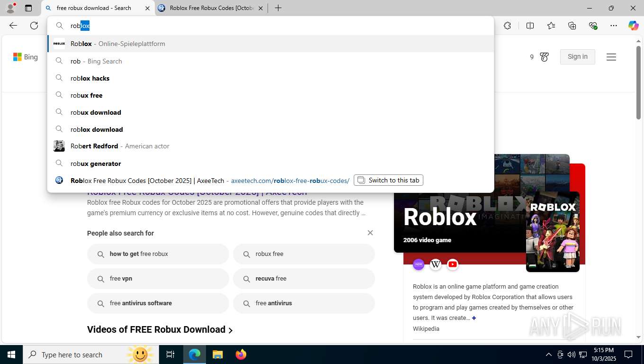Select the 'robux free' suggestion
Screen dimensions: 644x364
(270, 95)
